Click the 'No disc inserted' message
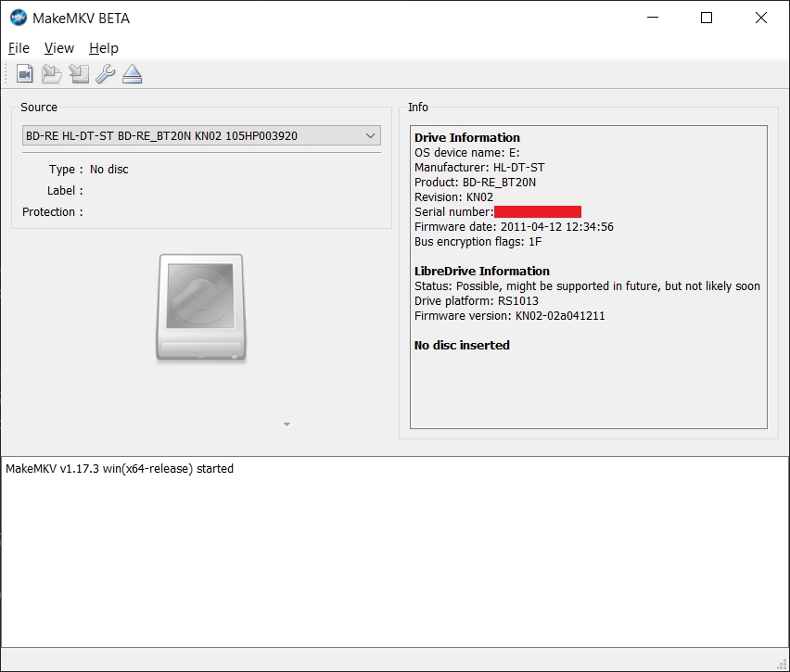Image resolution: width=790 pixels, height=672 pixels. (x=462, y=345)
